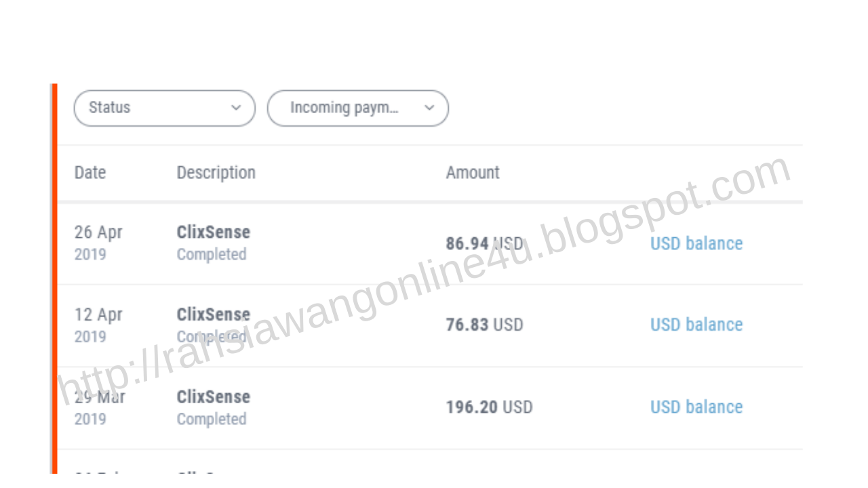868x488 pixels.
Task: Click the 12 Apr 2019 date
Action: point(98,325)
